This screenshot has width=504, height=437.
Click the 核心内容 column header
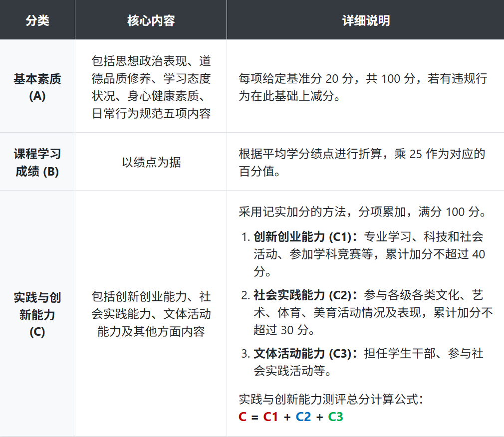(151, 20)
